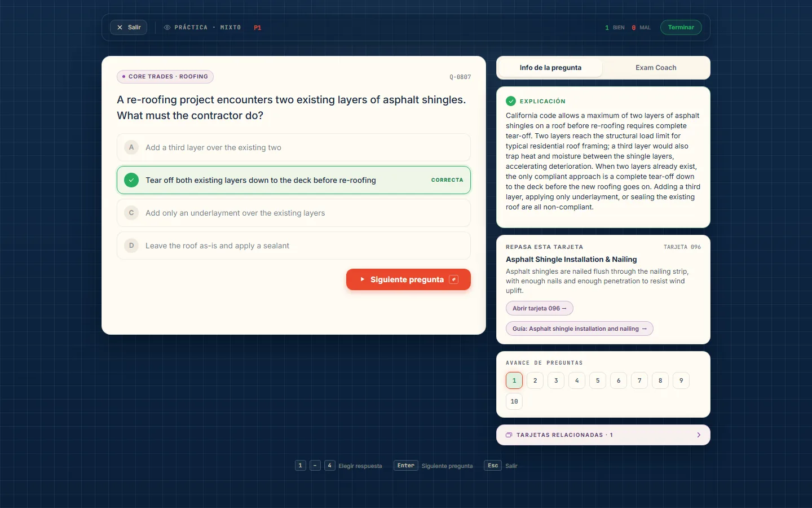Click the P1 indicator in top bar
Image resolution: width=812 pixels, height=508 pixels.
[257, 28]
